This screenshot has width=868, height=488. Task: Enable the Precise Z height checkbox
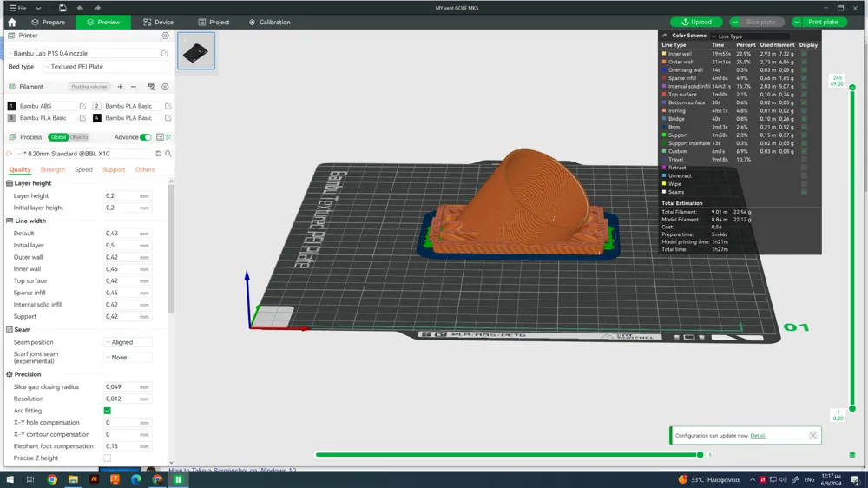(x=108, y=458)
